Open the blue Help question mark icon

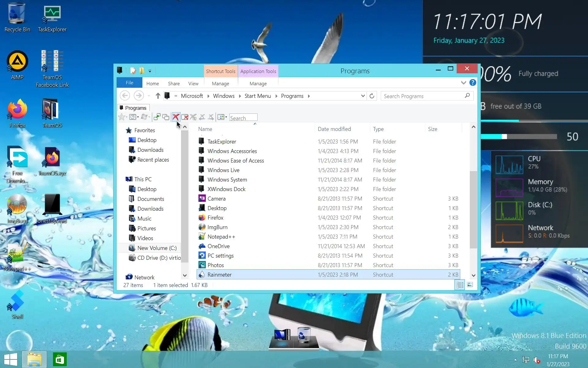[x=473, y=83]
